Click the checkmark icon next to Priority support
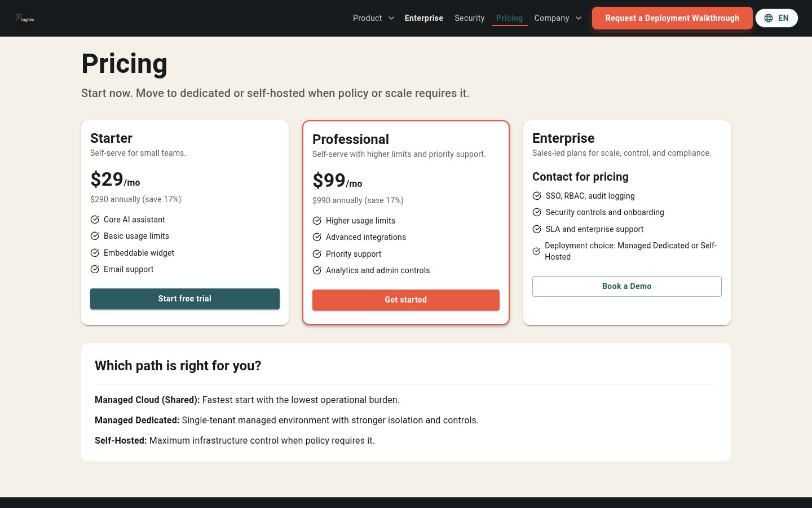 pyautogui.click(x=317, y=254)
